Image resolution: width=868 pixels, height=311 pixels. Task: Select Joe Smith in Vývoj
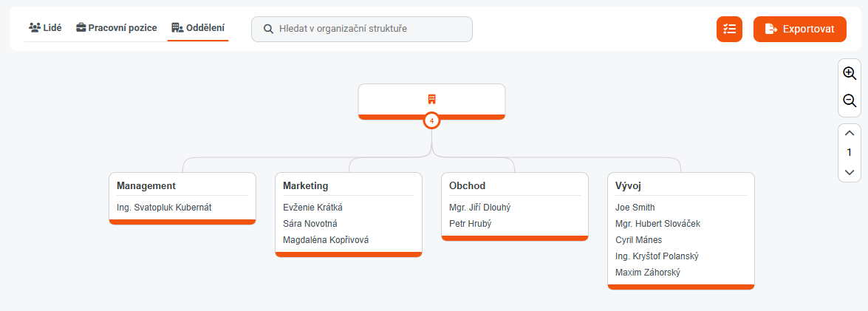tap(635, 208)
